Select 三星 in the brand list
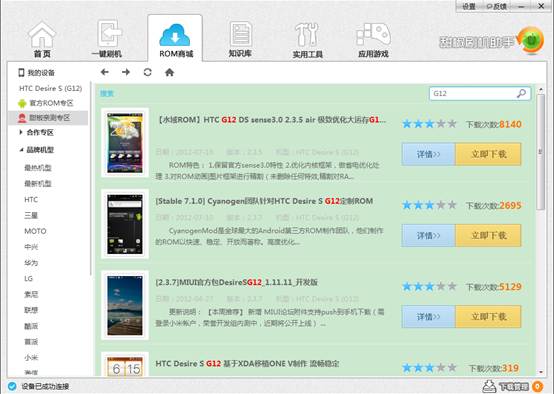 pyautogui.click(x=31, y=215)
